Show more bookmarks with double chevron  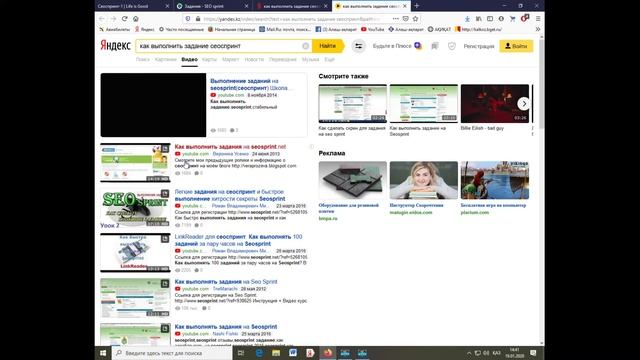coord(538,29)
